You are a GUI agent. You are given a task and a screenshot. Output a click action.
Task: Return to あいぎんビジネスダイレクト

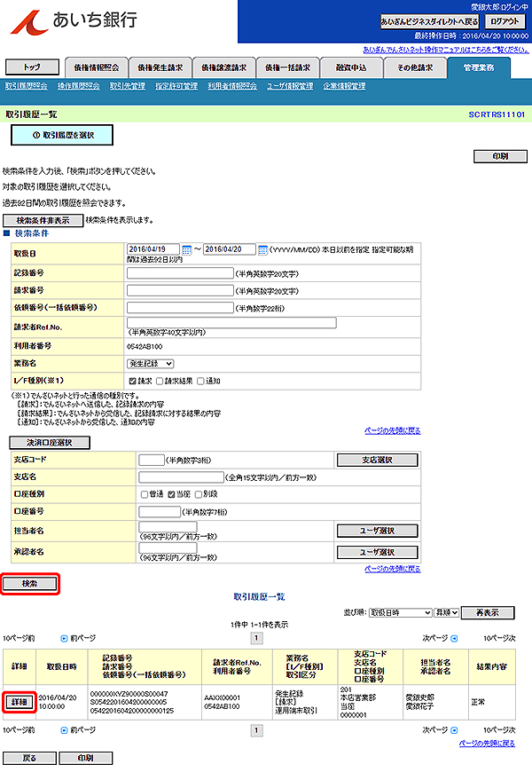[429, 21]
